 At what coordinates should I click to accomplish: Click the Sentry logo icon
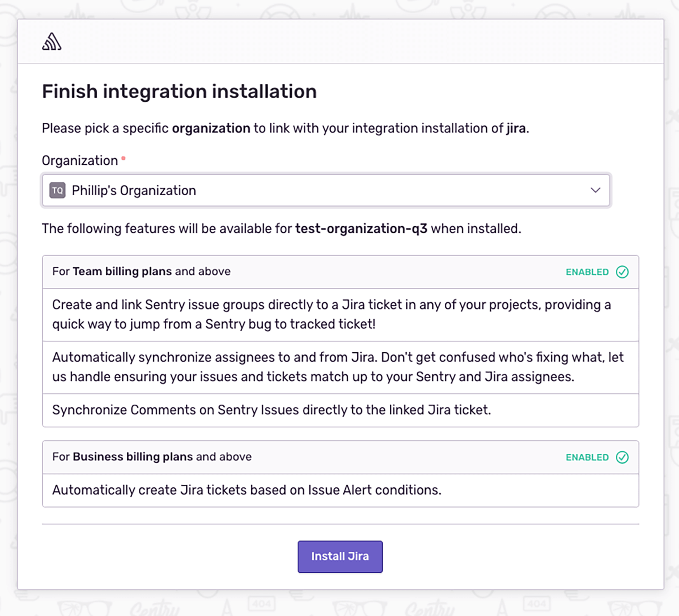[51, 42]
